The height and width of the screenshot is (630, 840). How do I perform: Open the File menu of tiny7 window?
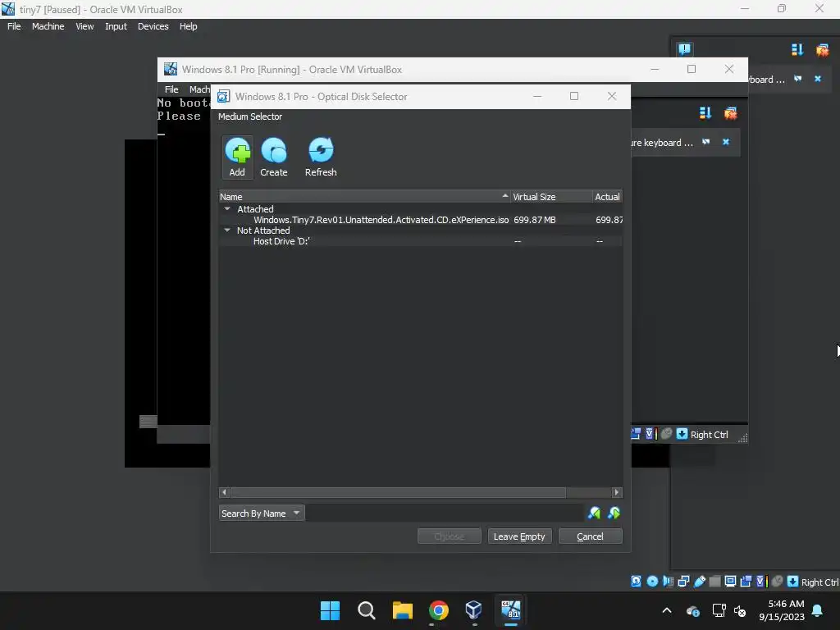(14, 26)
